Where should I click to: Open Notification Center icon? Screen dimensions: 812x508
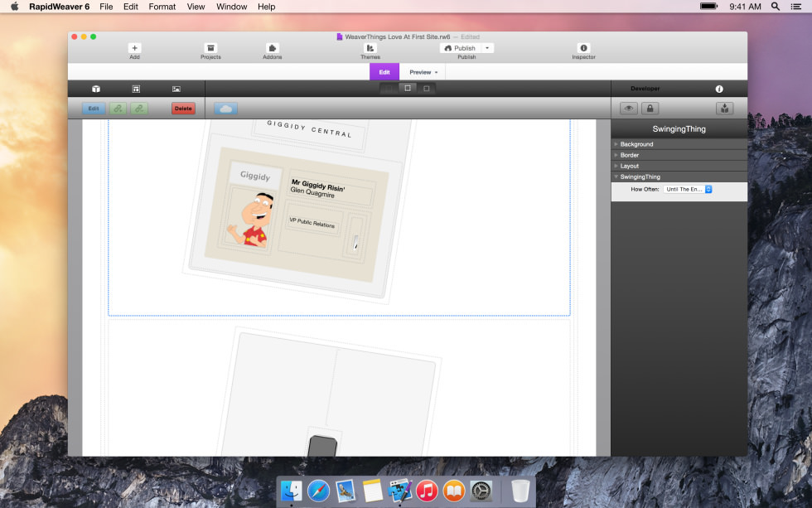[796, 7]
